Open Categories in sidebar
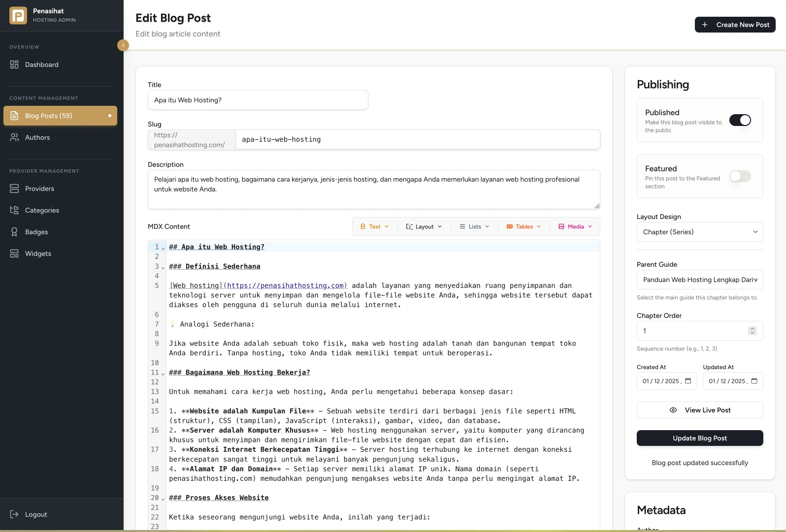The width and height of the screenshot is (786, 532). 60,210
